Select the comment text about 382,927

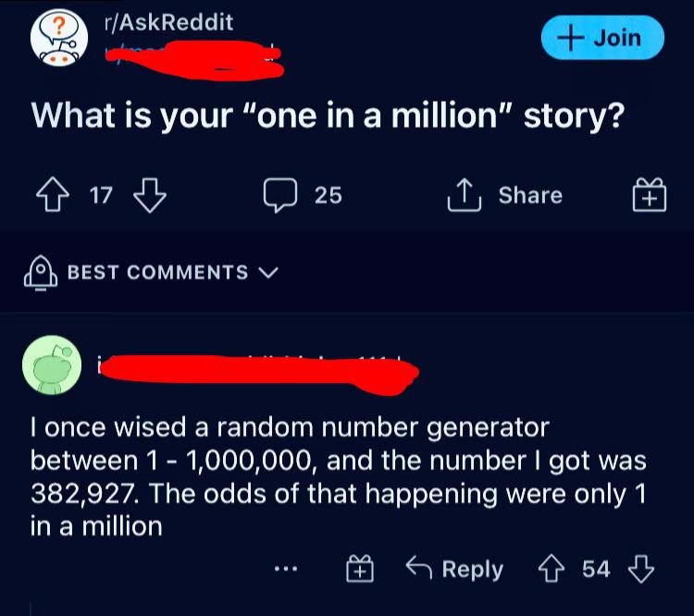coord(338,476)
